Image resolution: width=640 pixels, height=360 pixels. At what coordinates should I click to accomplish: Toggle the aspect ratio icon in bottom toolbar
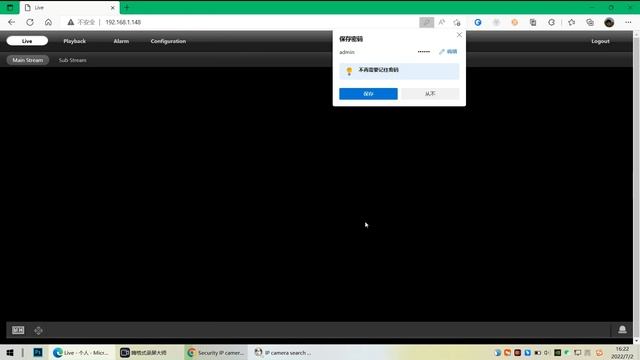18,330
